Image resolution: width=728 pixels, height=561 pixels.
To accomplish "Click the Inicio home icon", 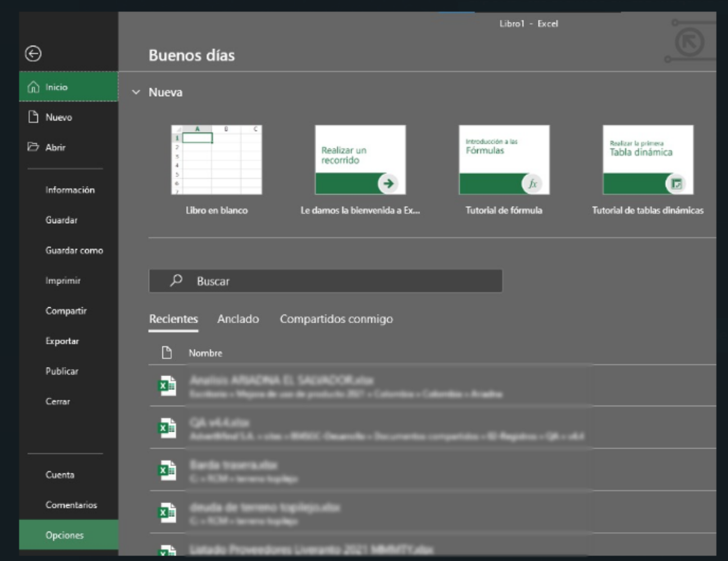I will coord(33,87).
